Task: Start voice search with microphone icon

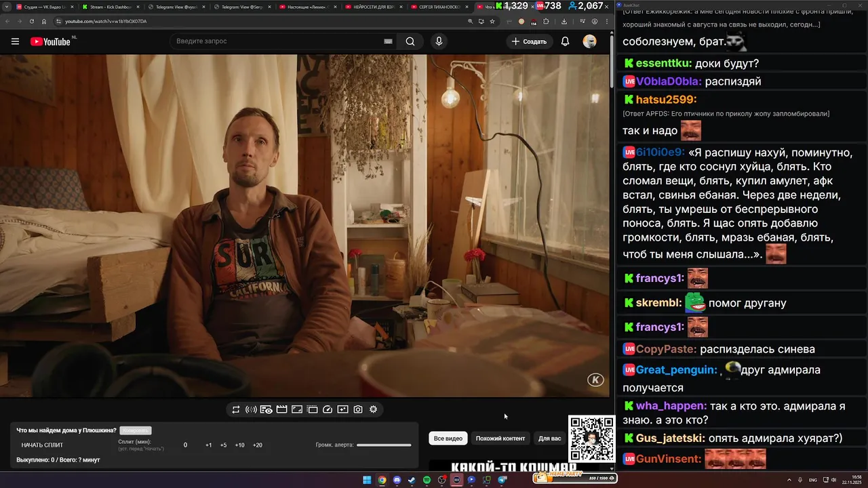Action: click(439, 41)
